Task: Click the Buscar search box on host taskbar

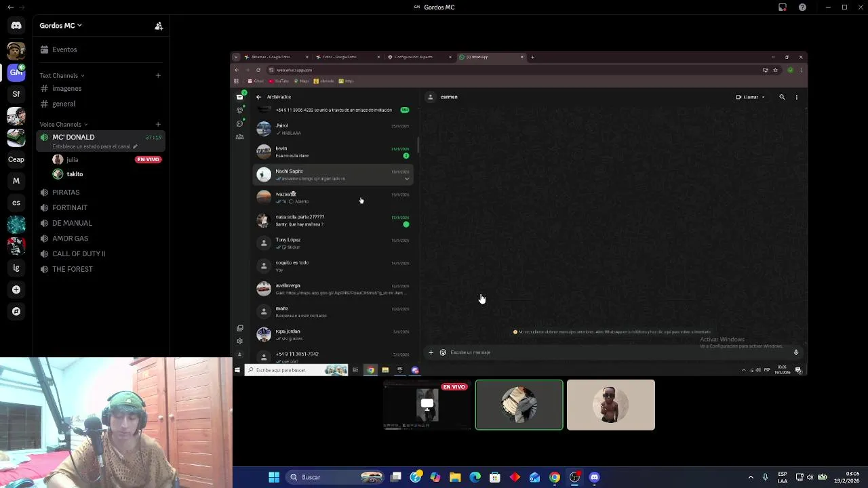Action: pos(336,477)
